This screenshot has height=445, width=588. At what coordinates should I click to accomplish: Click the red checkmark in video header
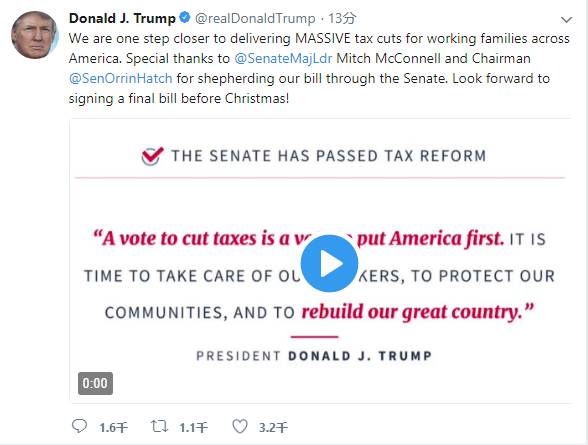click(152, 156)
